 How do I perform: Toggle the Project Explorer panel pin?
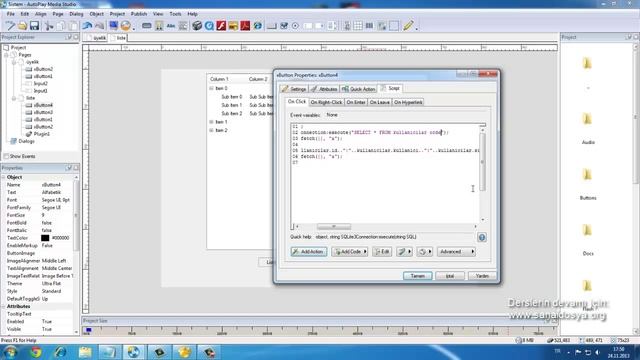69,37
